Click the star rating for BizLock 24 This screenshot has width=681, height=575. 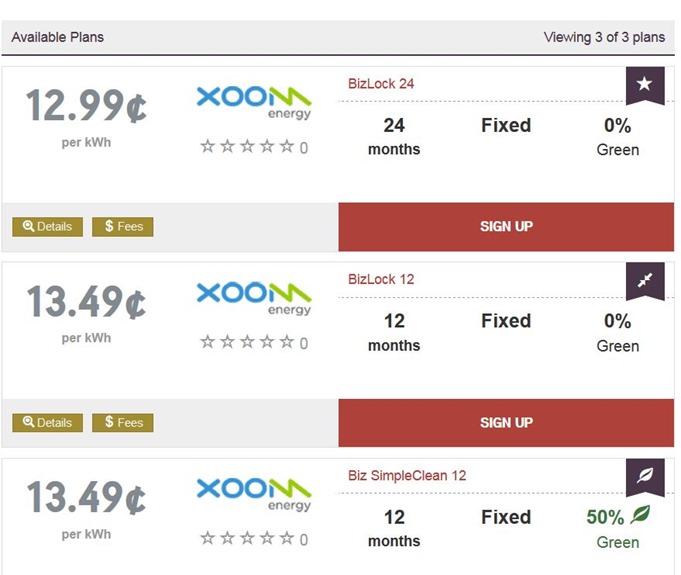[x=247, y=147]
